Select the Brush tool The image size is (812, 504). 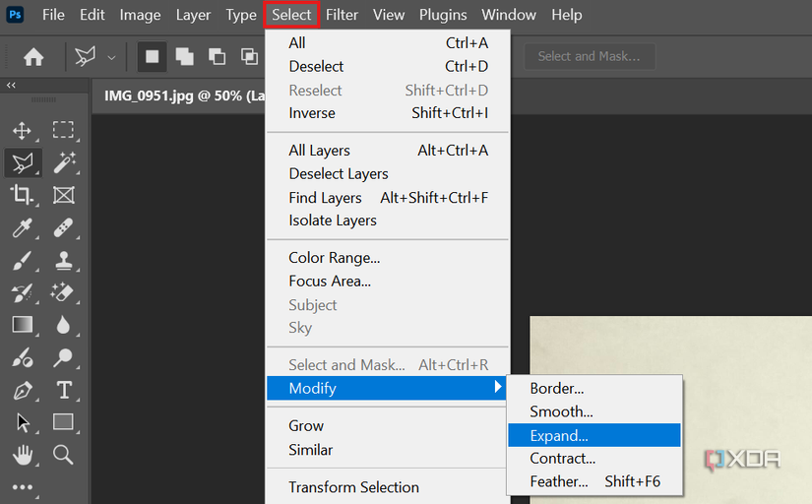pyautogui.click(x=22, y=261)
